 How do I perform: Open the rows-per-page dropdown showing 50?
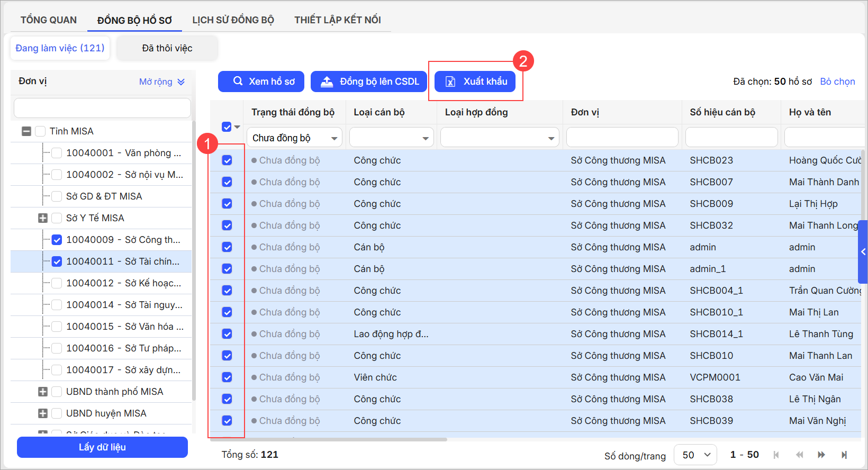[x=695, y=455]
